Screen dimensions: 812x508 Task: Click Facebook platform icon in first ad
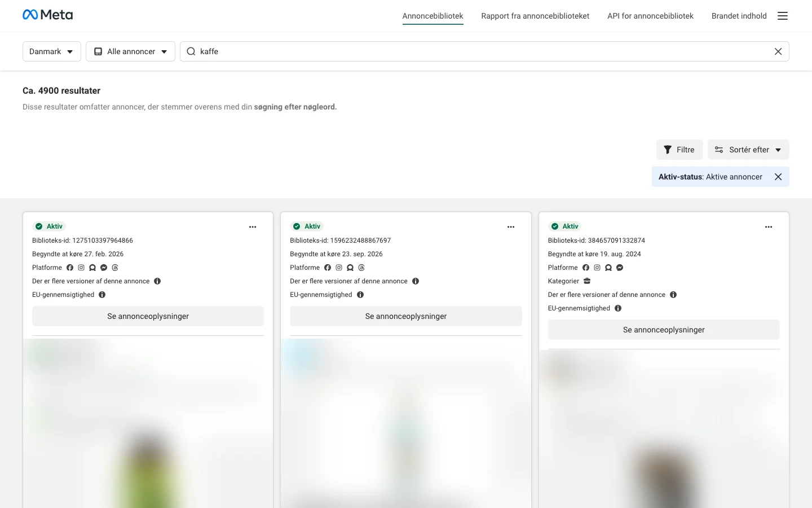click(70, 268)
